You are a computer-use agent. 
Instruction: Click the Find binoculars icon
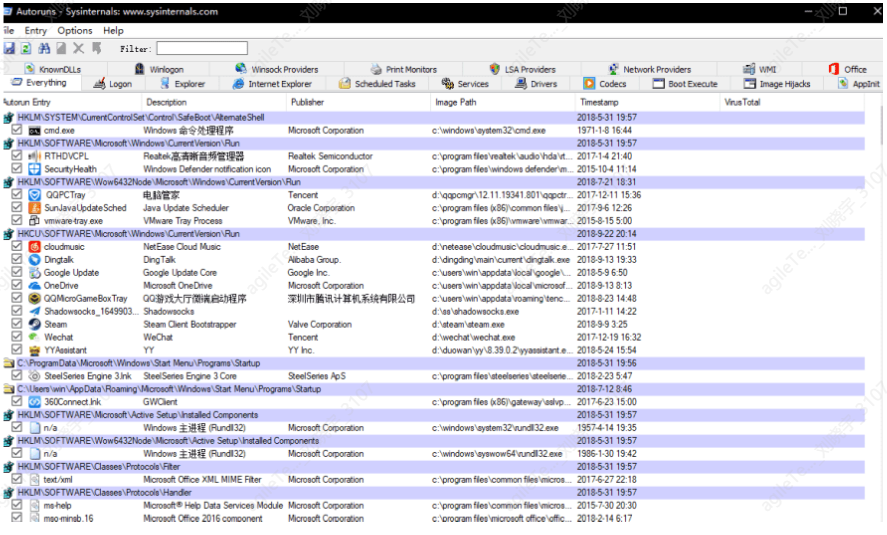[44, 48]
